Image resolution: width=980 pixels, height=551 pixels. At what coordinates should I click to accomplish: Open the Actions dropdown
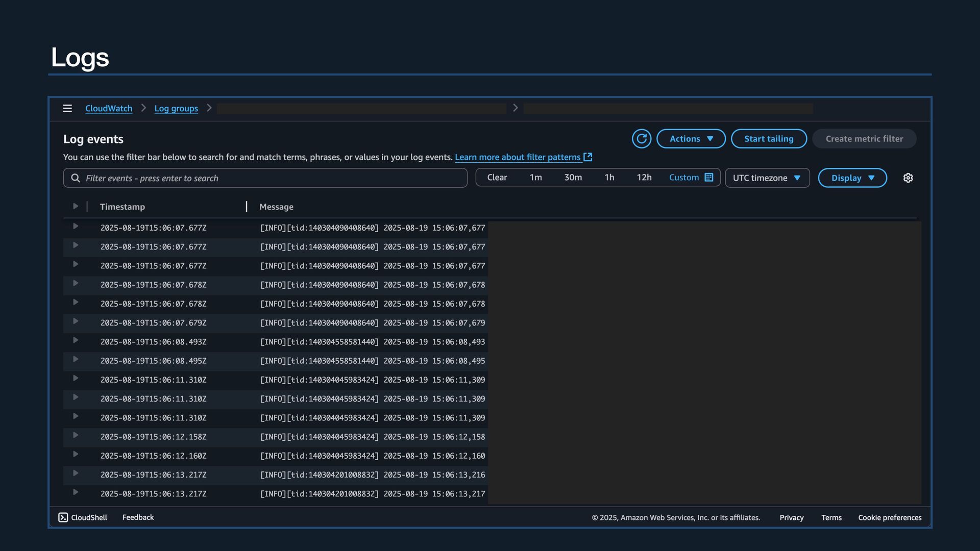(x=691, y=139)
